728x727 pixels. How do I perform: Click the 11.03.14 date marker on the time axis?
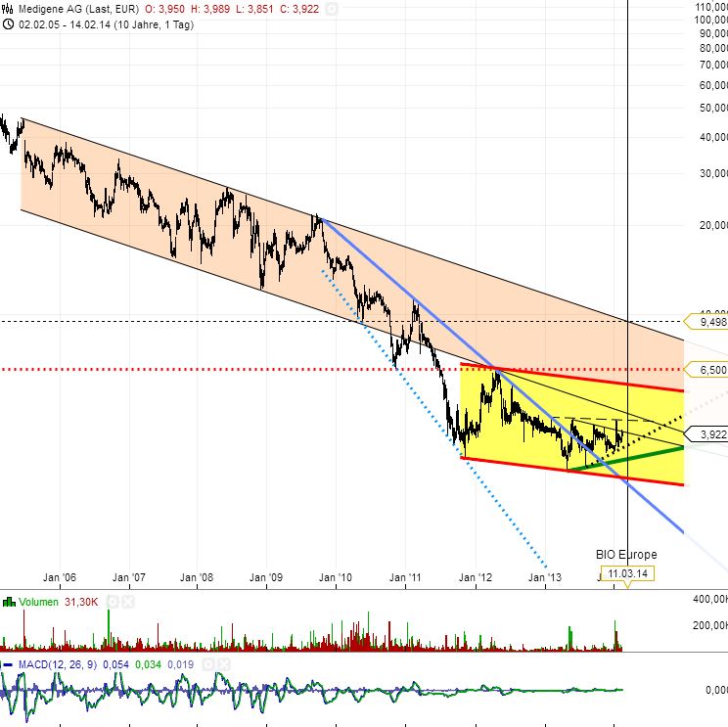pos(628,573)
